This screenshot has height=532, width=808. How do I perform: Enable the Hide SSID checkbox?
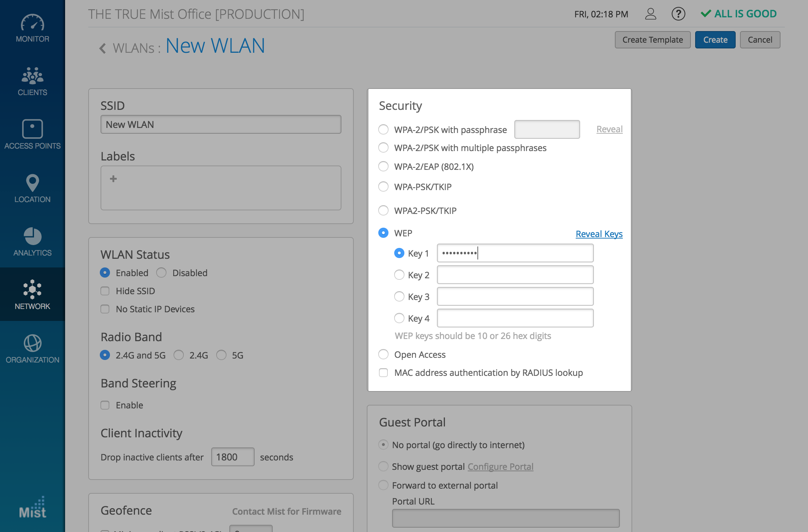(105, 291)
